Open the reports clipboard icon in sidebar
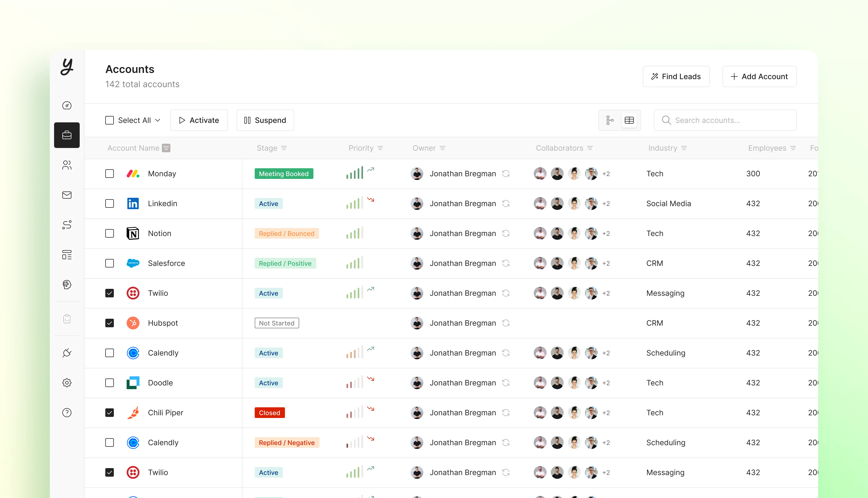Viewport: 868px width, 498px height. 67,319
